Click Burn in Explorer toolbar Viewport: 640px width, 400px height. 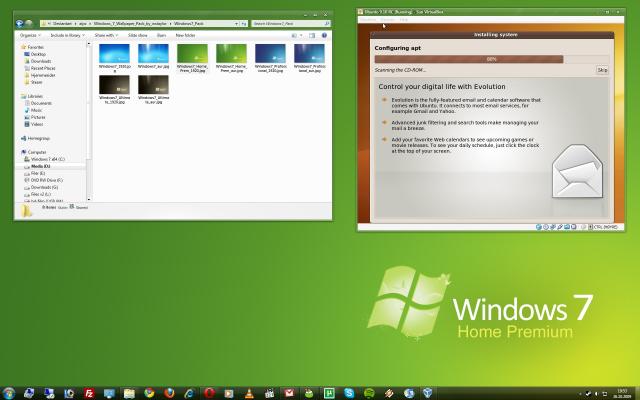pos(161,36)
